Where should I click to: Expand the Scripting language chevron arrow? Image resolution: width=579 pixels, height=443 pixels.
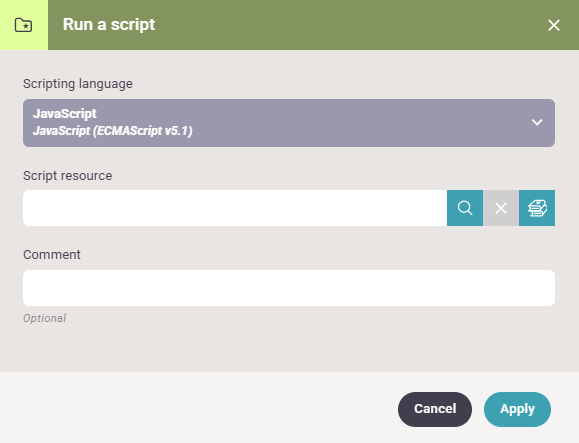coord(537,122)
